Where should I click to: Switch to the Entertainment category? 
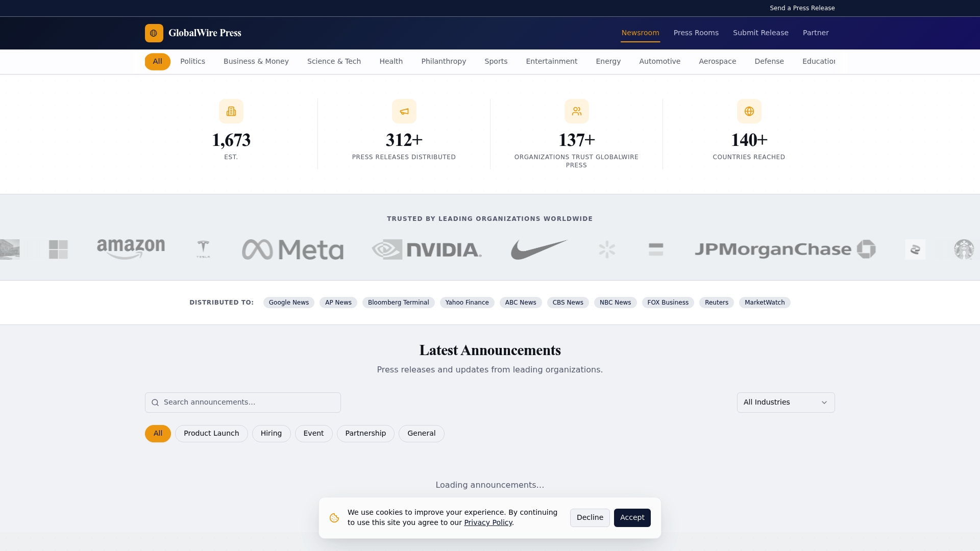click(x=551, y=62)
